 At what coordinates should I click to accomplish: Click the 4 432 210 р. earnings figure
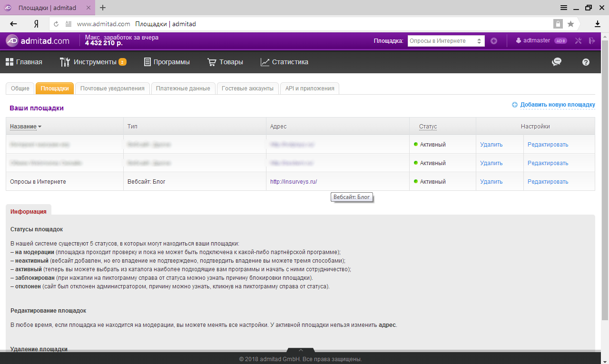[x=104, y=43]
